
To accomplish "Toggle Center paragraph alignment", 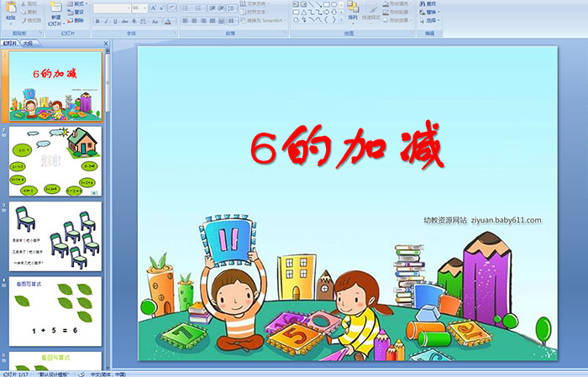I will (x=194, y=21).
